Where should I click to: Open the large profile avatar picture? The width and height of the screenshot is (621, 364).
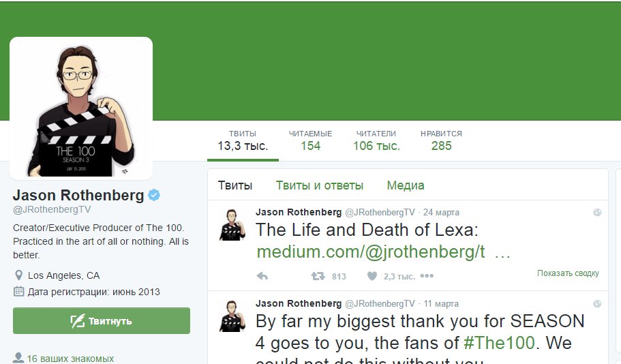coord(81,108)
